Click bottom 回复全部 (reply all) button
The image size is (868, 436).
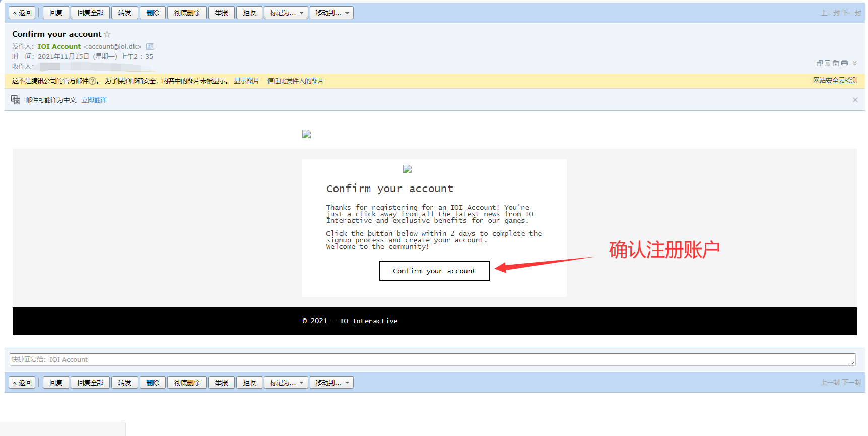tap(90, 383)
